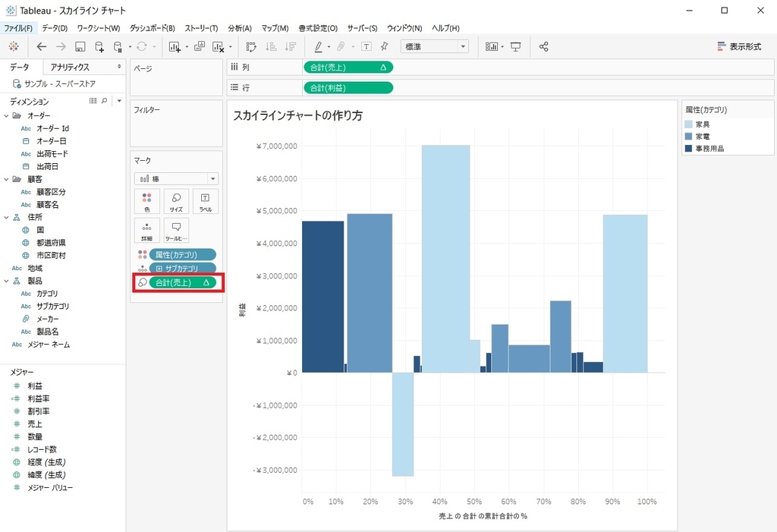
Task: Click the undo back arrow
Action: (42, 46)
